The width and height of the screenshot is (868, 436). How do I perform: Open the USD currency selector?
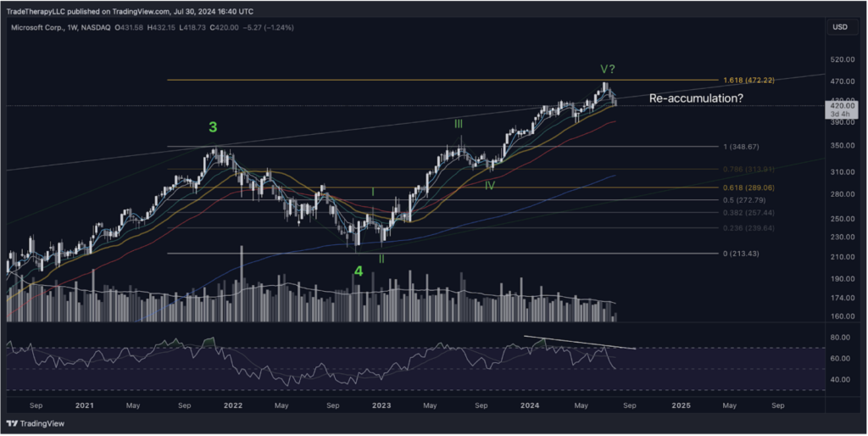(839, 27)
